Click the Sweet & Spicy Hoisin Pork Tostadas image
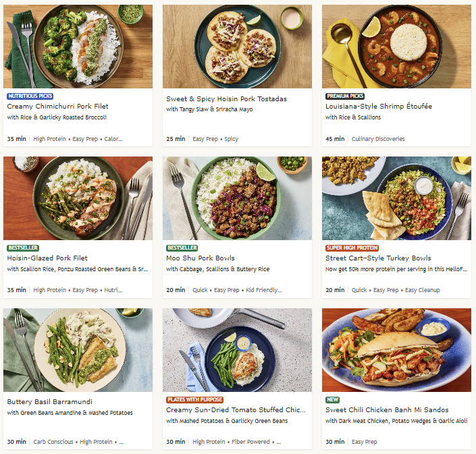Viewport: 476px width, 454px height. point(237,46)
